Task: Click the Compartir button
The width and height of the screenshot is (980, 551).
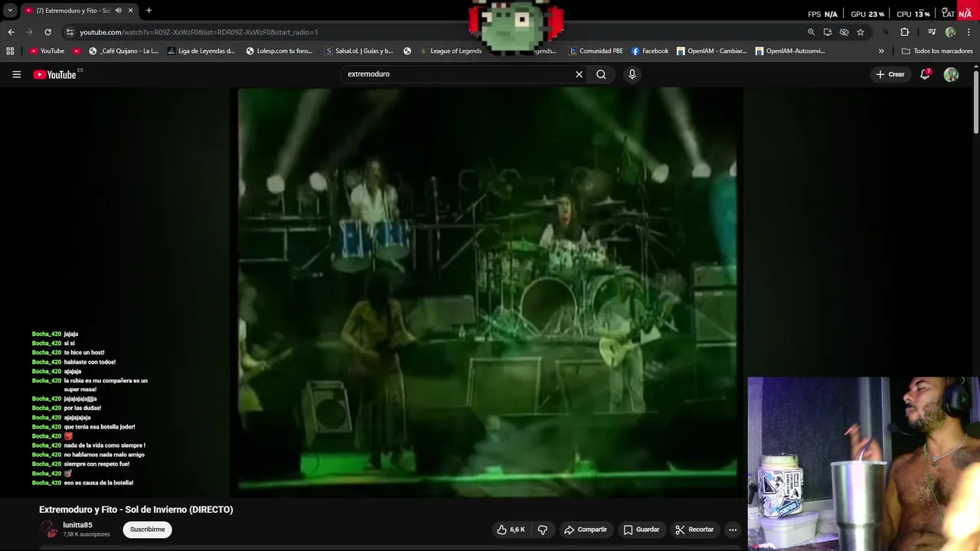Action: (586, 530)
